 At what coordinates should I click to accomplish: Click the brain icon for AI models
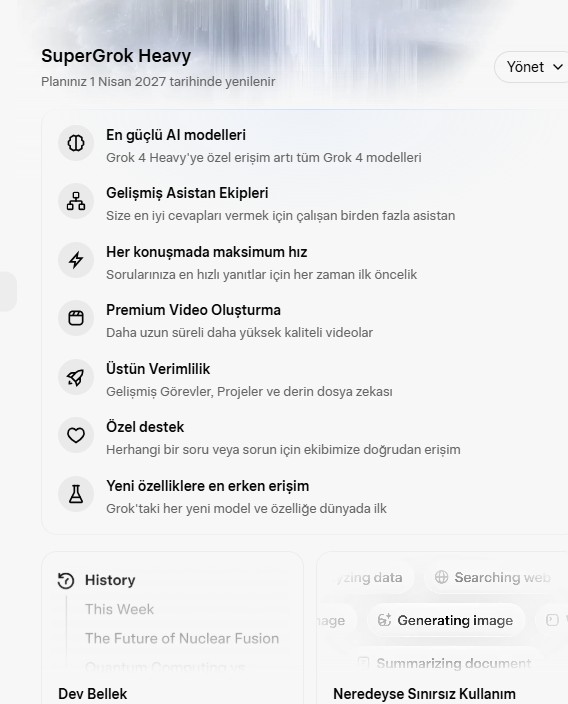76,143
